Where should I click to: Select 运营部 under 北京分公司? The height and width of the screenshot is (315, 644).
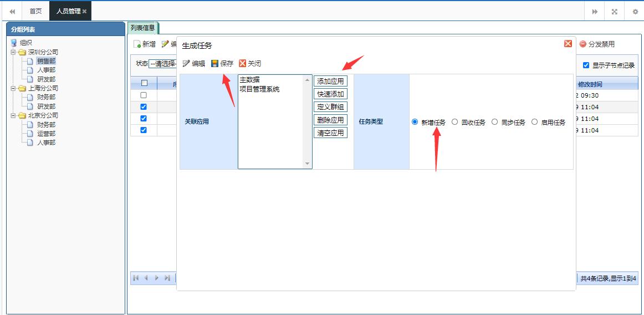click(46, 134)
